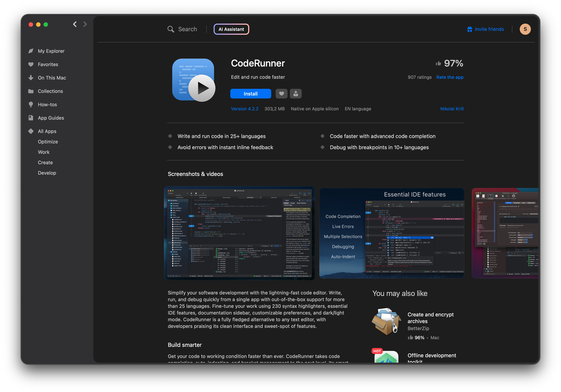Share CodeRunner using the share button
Image resolution: width=561 pixels, height=392 pixels.
coord(296,94)
